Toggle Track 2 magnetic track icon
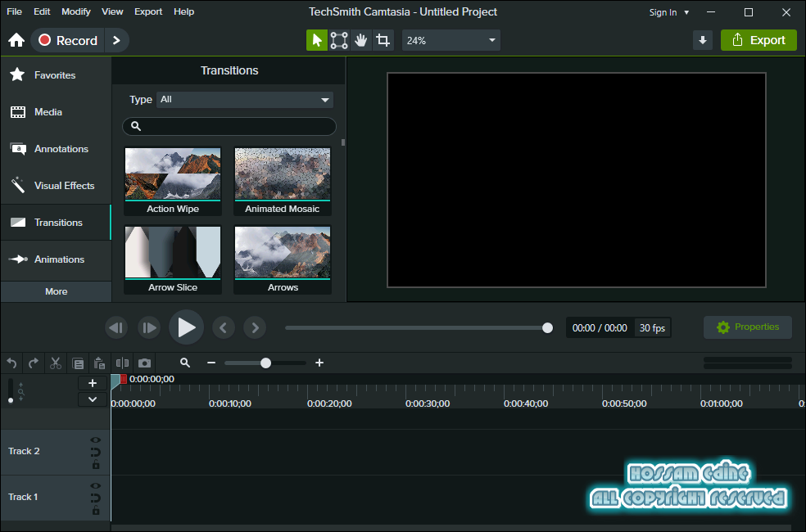Viewport: 806px width, 532px height. 96,452
